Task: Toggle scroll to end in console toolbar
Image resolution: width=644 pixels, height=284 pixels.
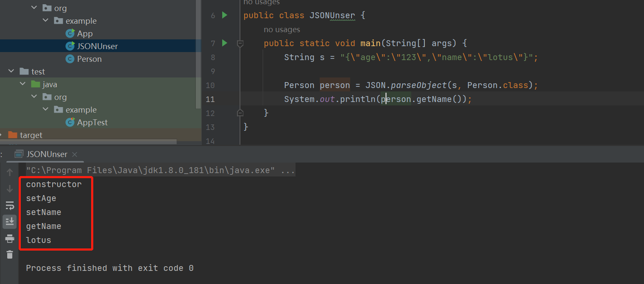Action: [10, 221]
